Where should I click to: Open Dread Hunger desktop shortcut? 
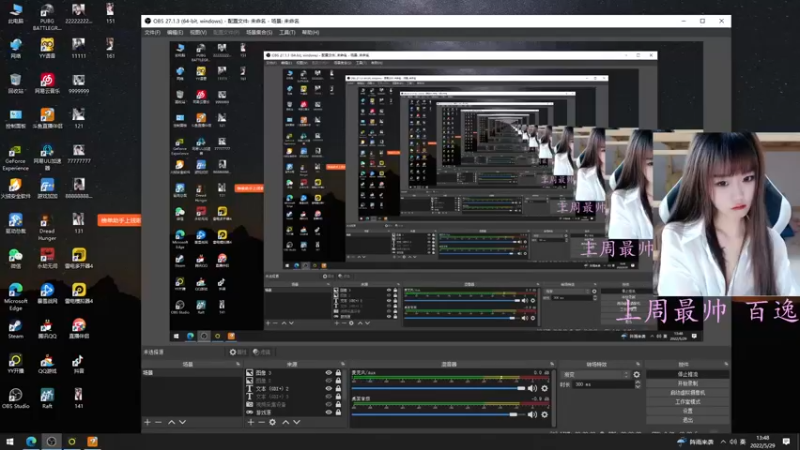pos(47,227)
